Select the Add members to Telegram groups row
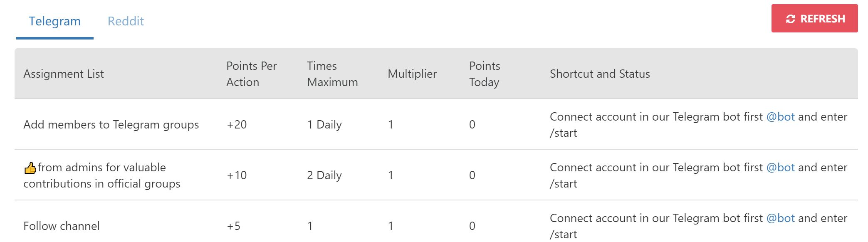The height and width of the screenshot is (242, 868). click(436, 124)
